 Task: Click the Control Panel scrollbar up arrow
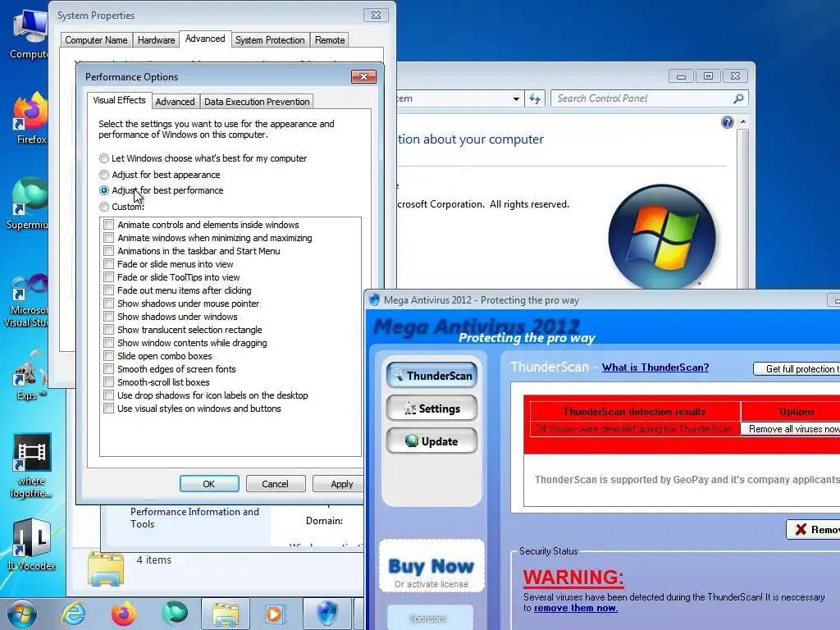click(743, 122)
